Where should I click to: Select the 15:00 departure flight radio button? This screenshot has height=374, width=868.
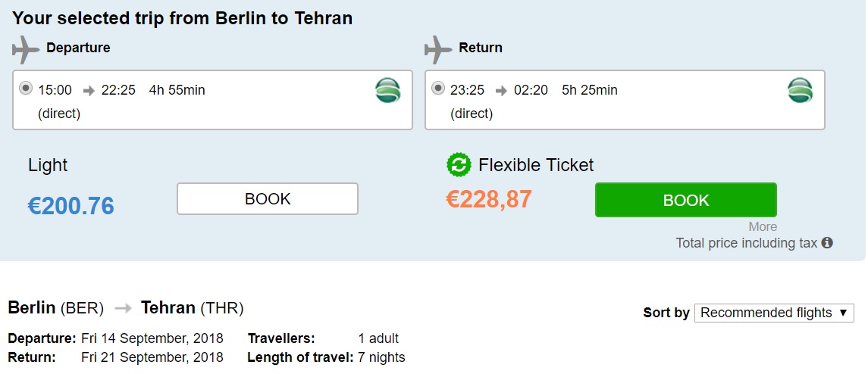pyautogui.click(x=26, y=88)
